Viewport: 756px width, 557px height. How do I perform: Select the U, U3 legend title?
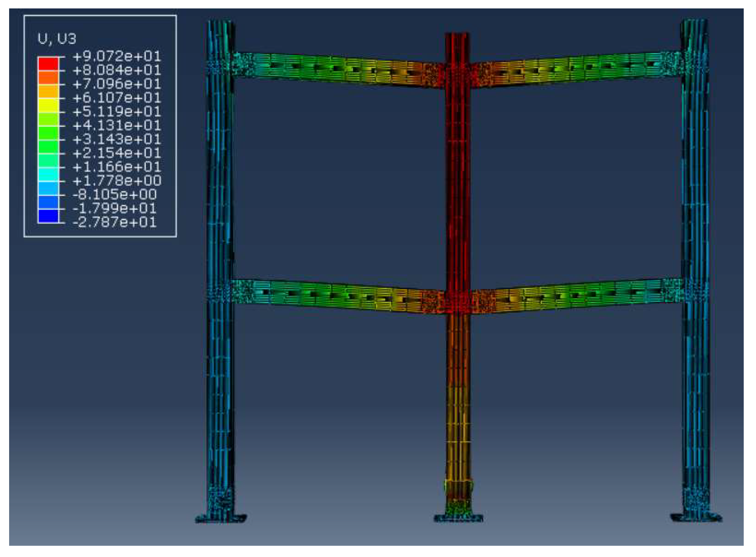57,39
